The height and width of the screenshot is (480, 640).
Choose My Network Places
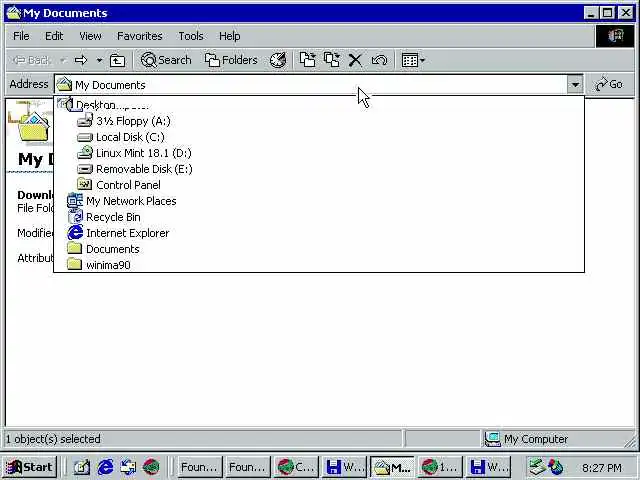(319, 201)
